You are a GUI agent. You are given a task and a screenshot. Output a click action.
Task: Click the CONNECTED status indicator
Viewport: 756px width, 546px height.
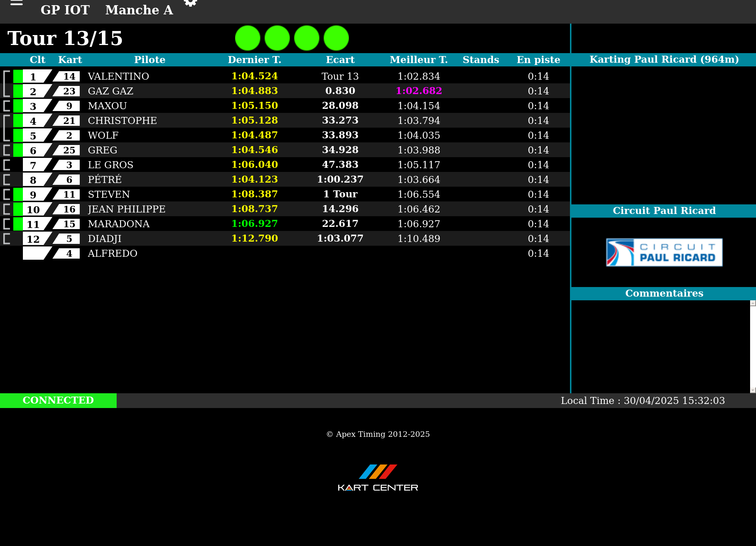point(58,400)
